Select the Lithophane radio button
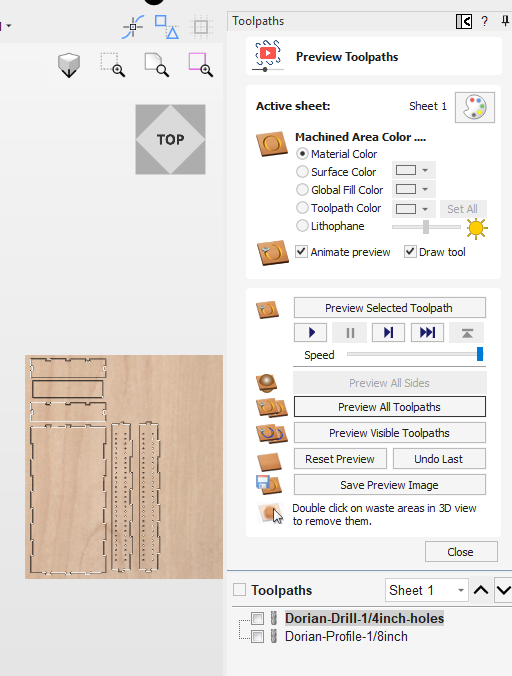The width and height of the screenshot is (512, 676). click(x=303, y=225)
